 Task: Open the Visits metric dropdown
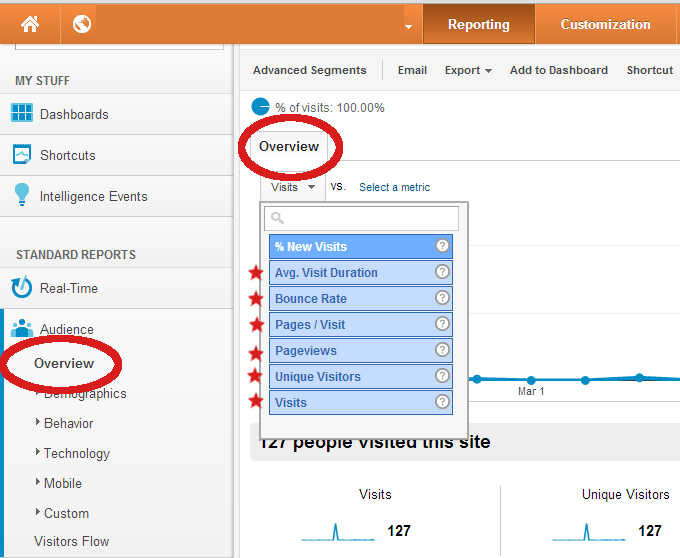click(x=293, y=187)
